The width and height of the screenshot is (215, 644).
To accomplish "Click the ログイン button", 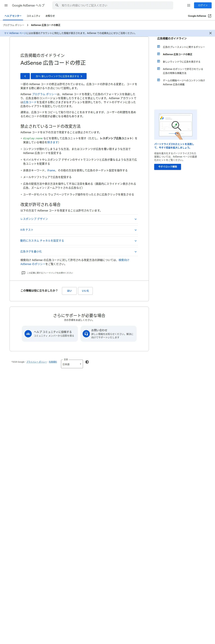I will click(x=203, y=5).
